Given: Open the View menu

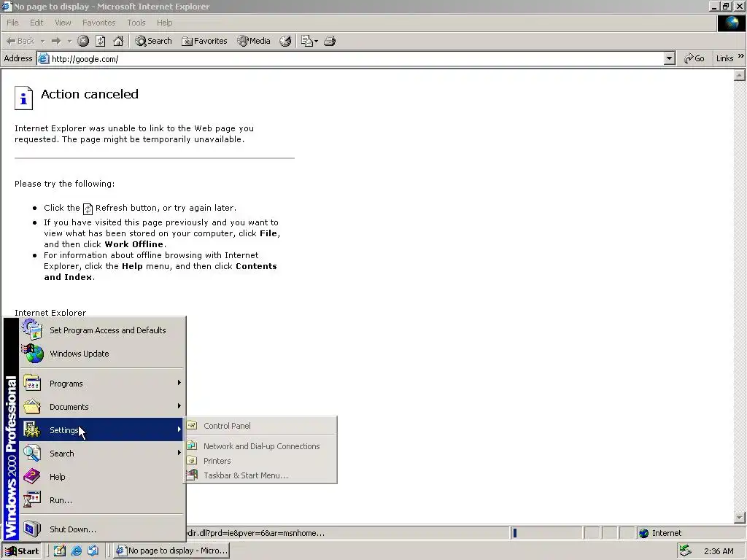Looking at the screenshot, I should [x=63, y=23].
